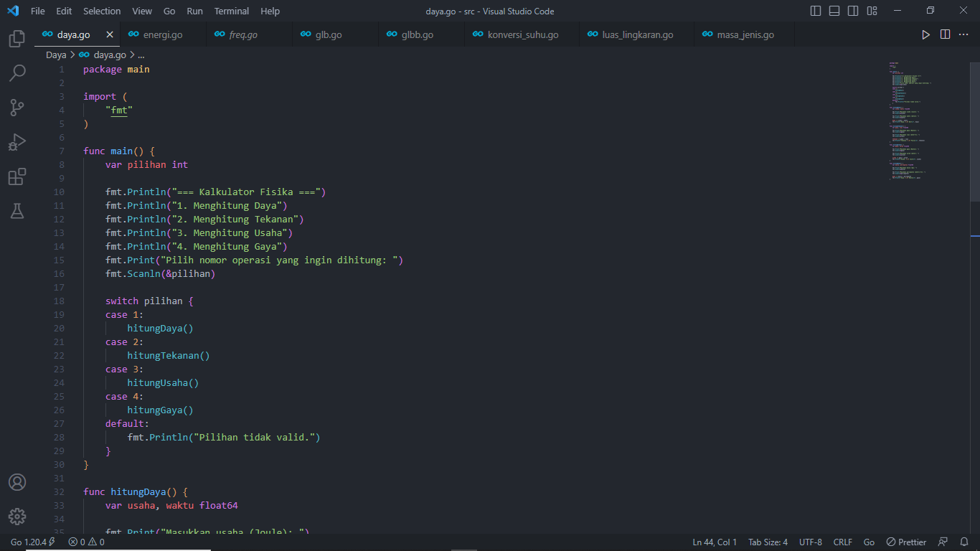Screen dimensions: 980x551
Task: Change encoding via UTF-8
Action: click(811, 542)
